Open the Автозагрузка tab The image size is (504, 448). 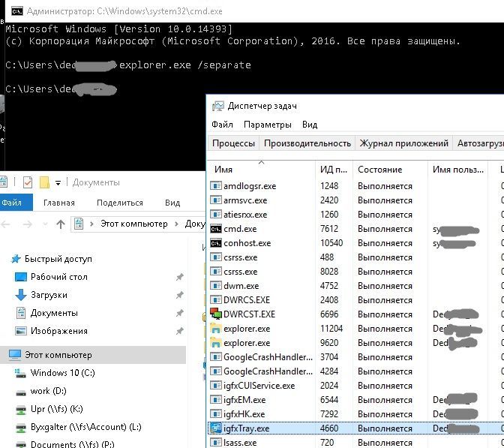[478, 143]
